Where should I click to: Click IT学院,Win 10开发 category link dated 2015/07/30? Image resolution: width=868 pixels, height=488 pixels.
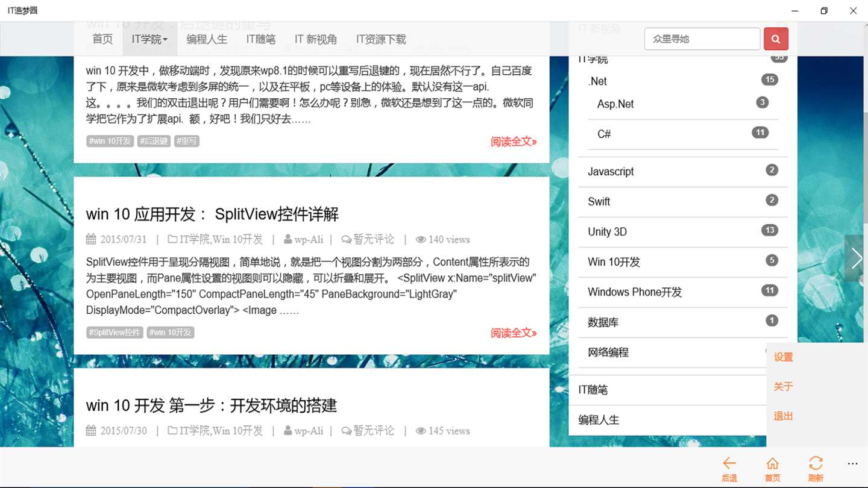pos(221,431)
